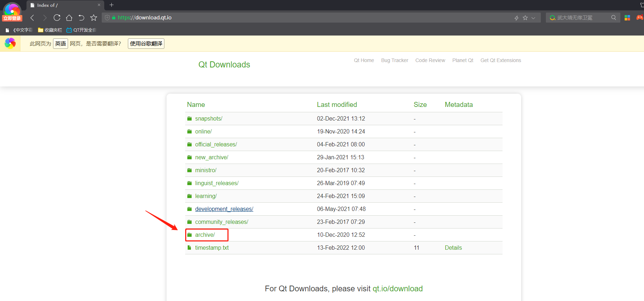Open the ministro/ folder link
This screenshot has width=644, height=301.
point(206,170)
